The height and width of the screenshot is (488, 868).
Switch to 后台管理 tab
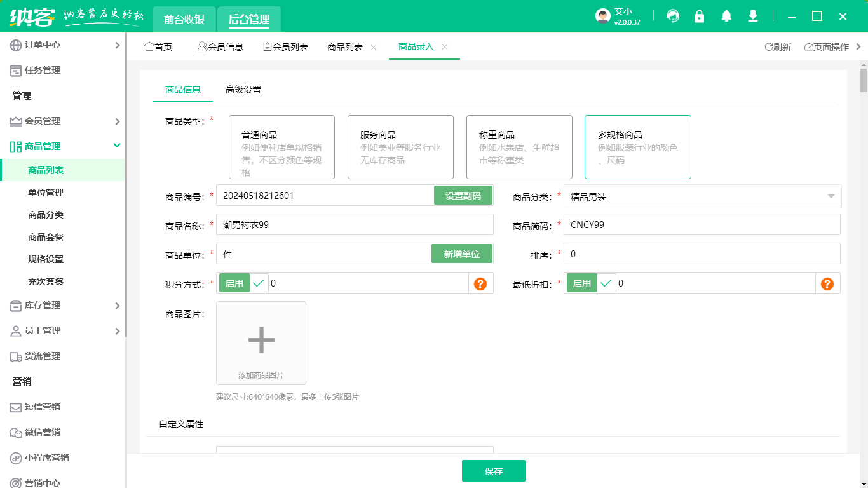tap(249, 19)
